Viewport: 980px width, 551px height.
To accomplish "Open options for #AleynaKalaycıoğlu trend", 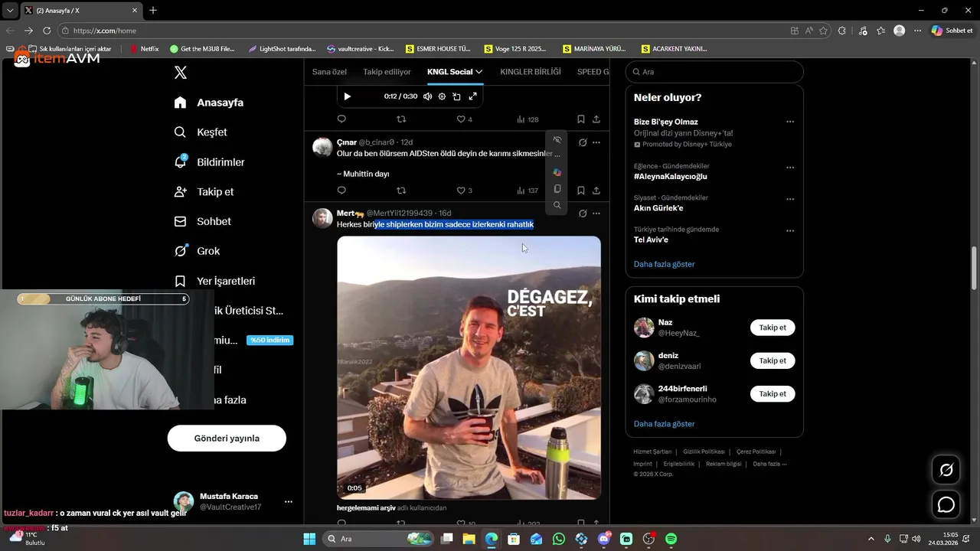I will tap(790, 168).
